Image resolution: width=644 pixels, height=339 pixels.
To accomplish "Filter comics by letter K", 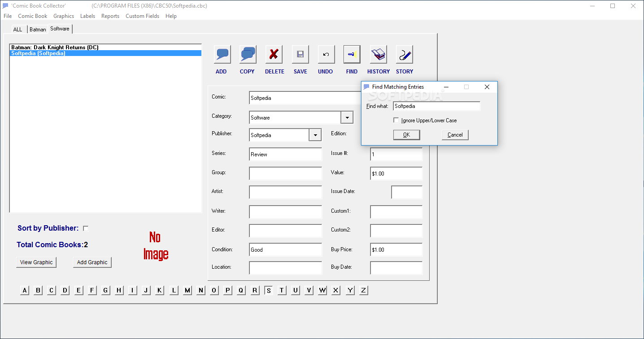I will (x=160, y=290).
